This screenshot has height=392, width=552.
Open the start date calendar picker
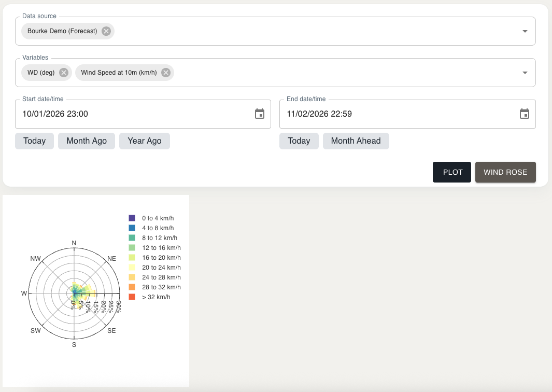260,114
